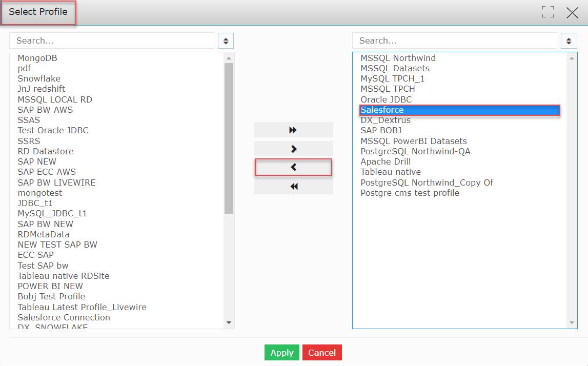Click left list scrollbar down arrow
Image resolution: width=588 pixels, height=366 pixels.
point(229,322)
